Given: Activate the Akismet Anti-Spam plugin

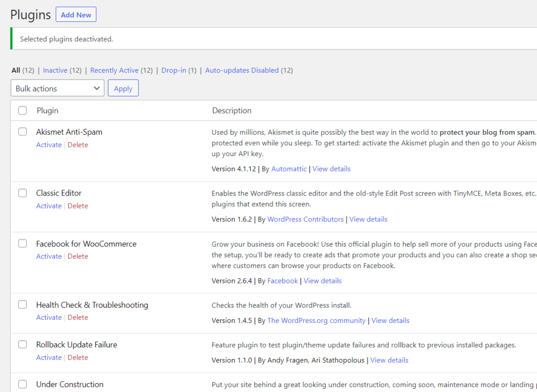Looking at the screenshot, I should [49, 145].
